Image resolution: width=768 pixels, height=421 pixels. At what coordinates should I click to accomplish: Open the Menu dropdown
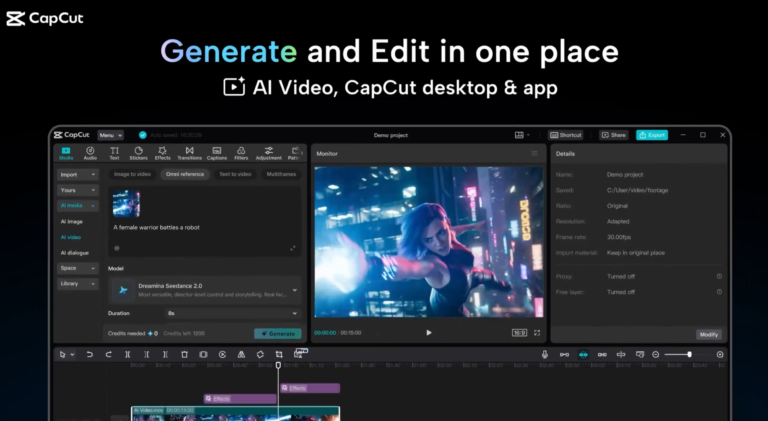pos(110,135)
